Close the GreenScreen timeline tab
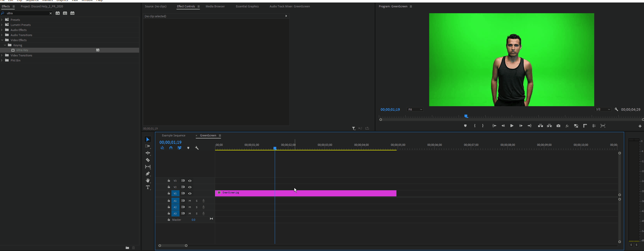This screenshot has height=251, width=644. pos(196,135)
